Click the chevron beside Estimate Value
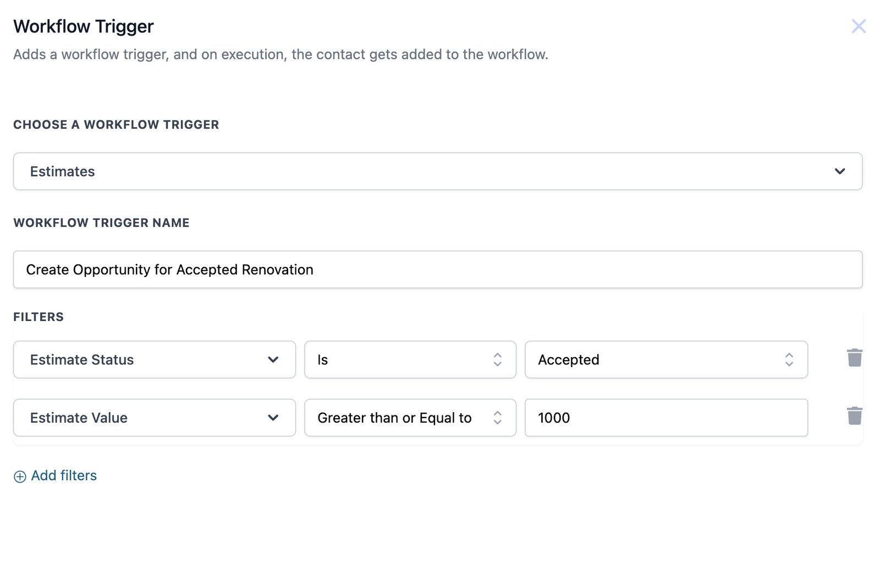 tap(273, 418)
